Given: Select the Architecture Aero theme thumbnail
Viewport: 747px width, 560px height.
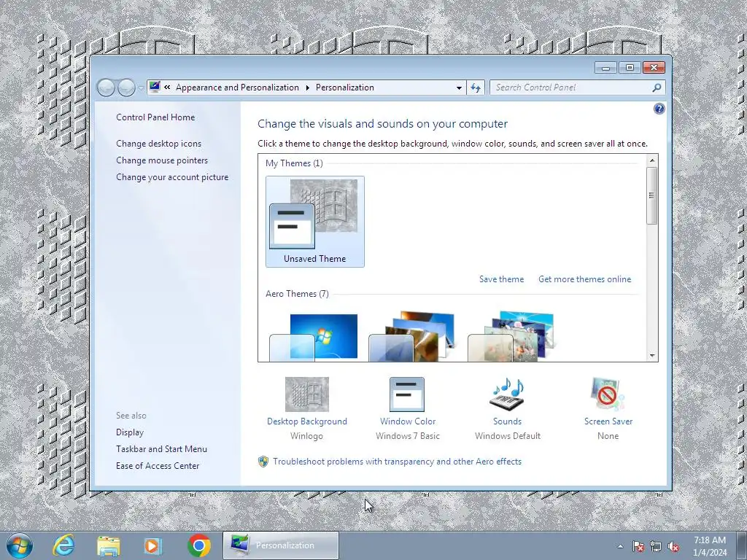Looking at the screenshot, I should (411, 337).
